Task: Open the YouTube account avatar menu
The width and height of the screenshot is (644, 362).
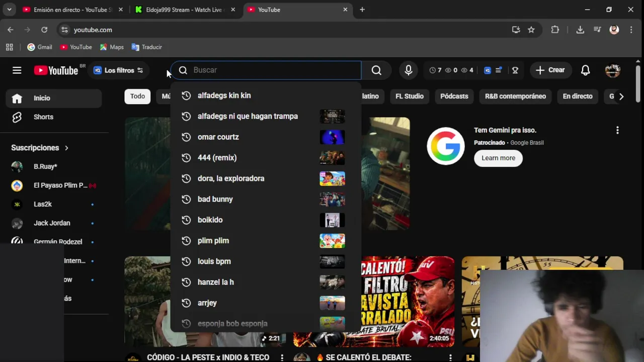Action: tap(612, 70)
